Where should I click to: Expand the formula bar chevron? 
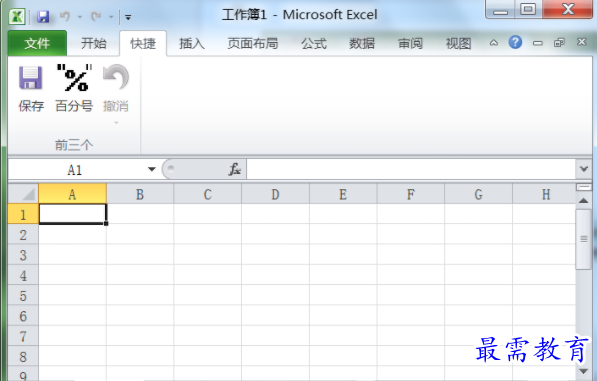coord(584,169)
